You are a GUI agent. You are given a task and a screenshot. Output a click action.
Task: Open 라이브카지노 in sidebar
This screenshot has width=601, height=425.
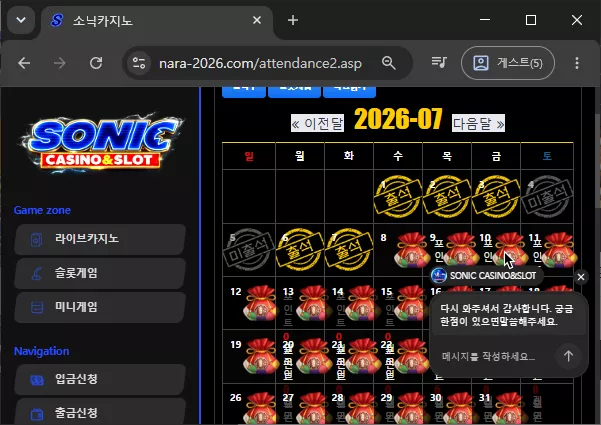click(x=100, y=239)
